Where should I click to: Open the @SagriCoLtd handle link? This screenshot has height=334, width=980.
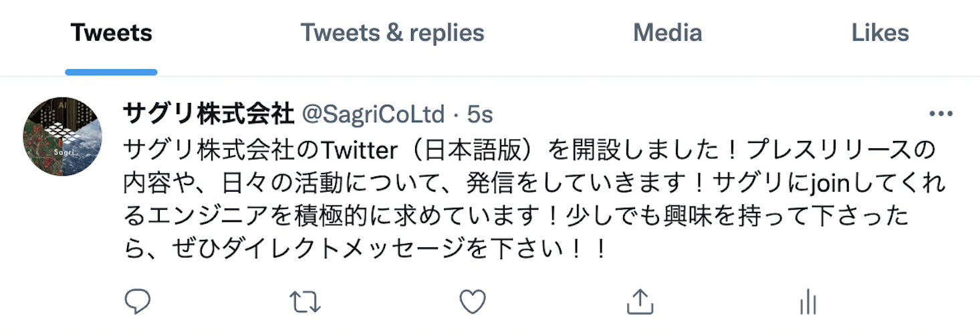373,115
